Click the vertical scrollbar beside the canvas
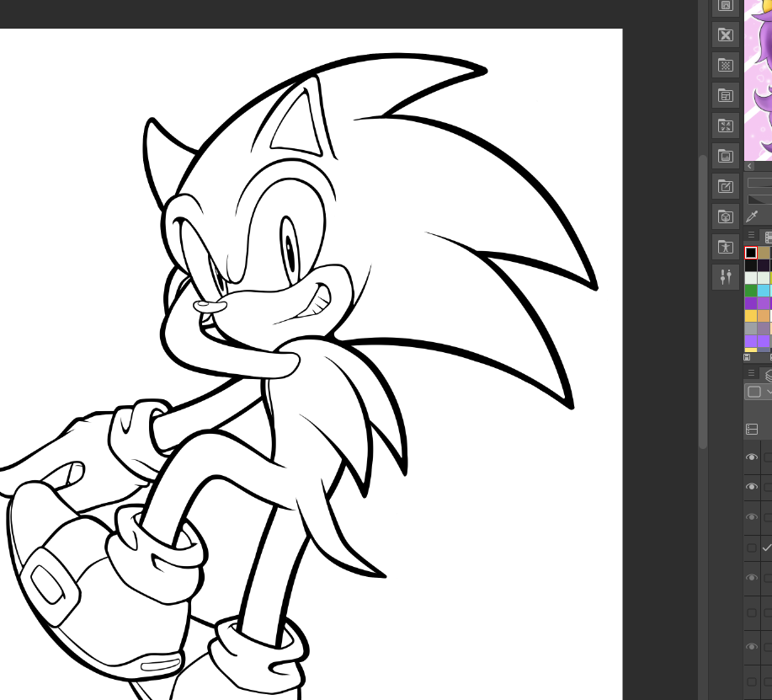This screenshot has height=700, width=772. coord(703,302)
